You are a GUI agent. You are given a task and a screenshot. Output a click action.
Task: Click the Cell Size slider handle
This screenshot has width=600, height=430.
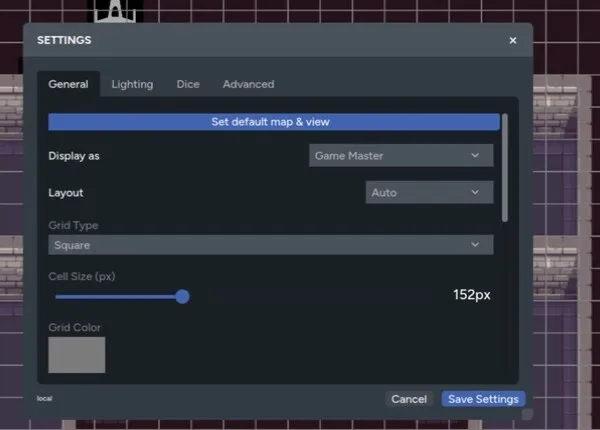click(x=183, y=297)
